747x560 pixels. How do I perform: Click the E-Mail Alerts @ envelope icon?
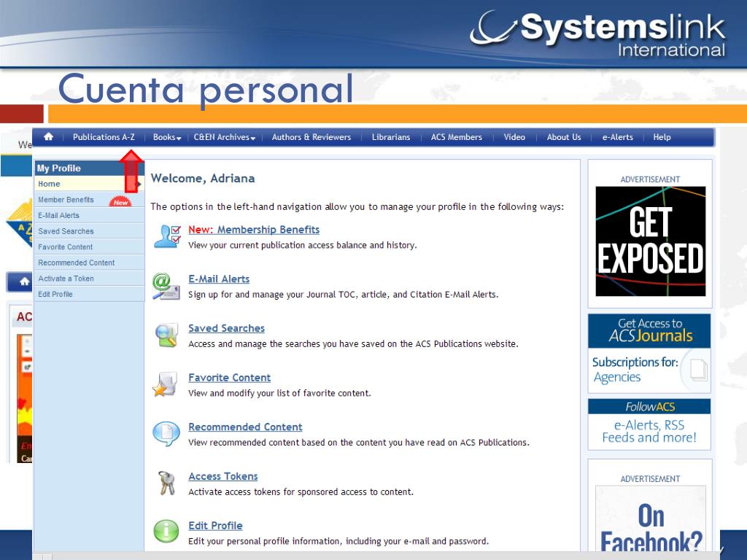coord(166,286)
